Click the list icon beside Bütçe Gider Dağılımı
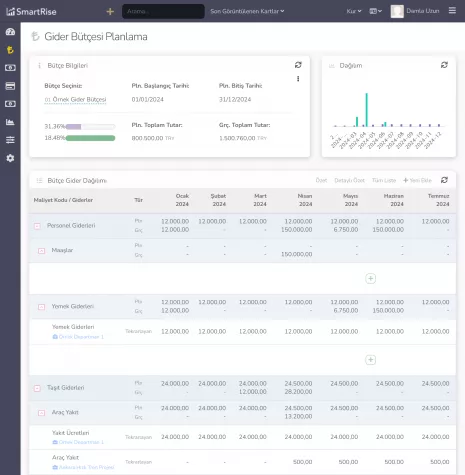Viewport: 465px width, 475px height. (39, 180)
